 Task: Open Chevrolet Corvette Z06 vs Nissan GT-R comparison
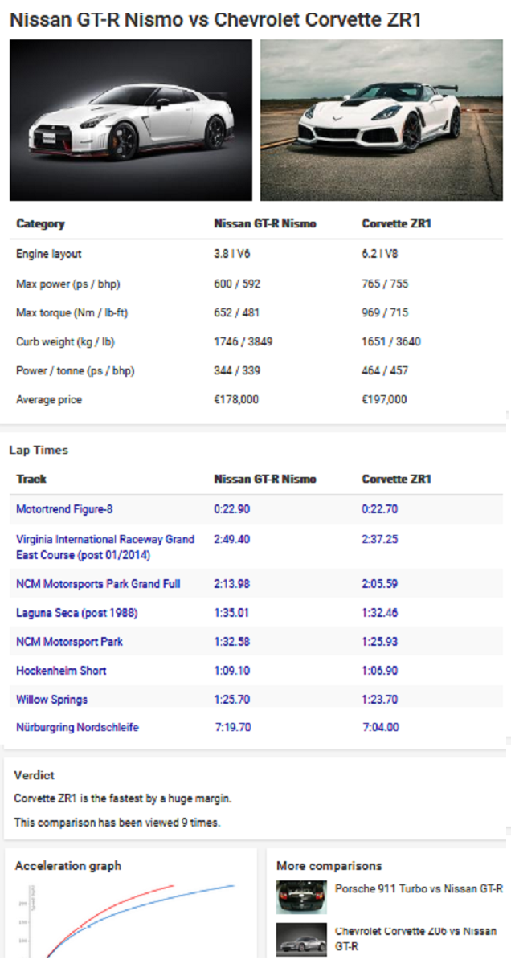pyautogui.click(x=416, y=938)
